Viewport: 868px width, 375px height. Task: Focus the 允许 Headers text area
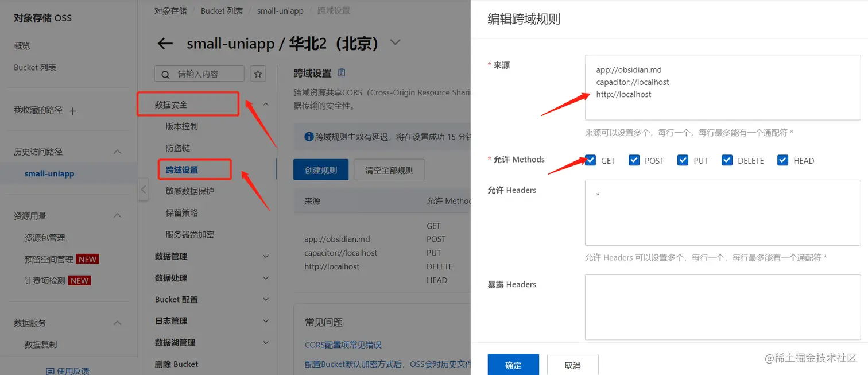tap(723, 213)
